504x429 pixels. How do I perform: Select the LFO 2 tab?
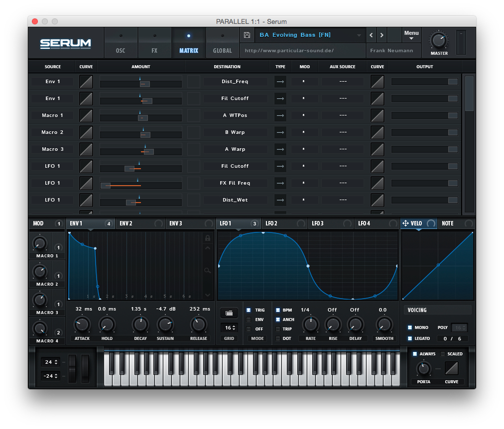[284, 223]
